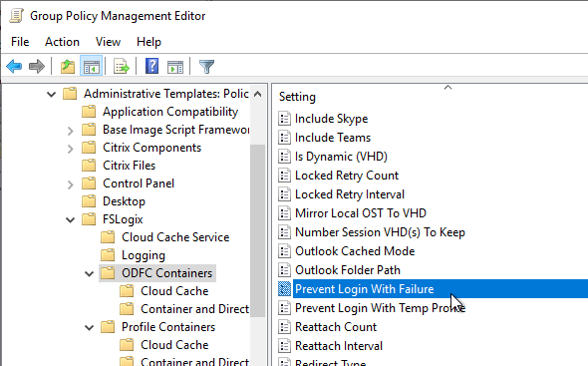Image resolution: width=588 pixels, height=366 pixels.
Task: Click the Forward arrow toolbar icon
Action: [37, 67]
